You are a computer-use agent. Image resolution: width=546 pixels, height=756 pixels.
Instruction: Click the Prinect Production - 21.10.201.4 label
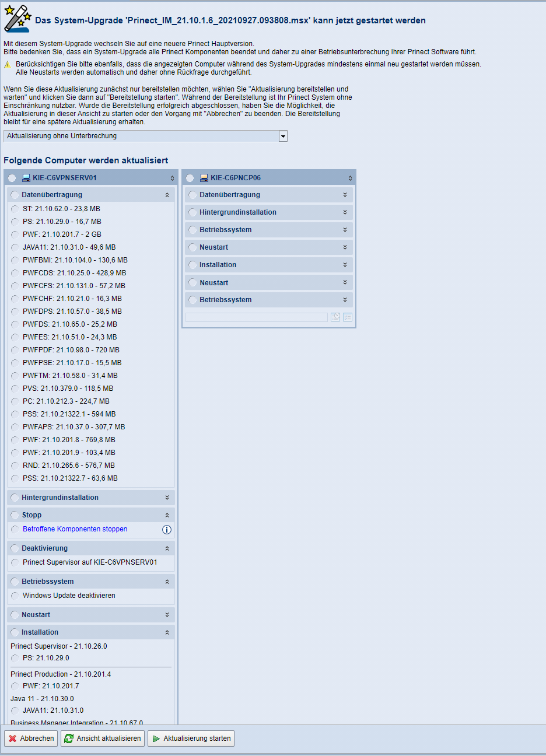pos(61,674)
